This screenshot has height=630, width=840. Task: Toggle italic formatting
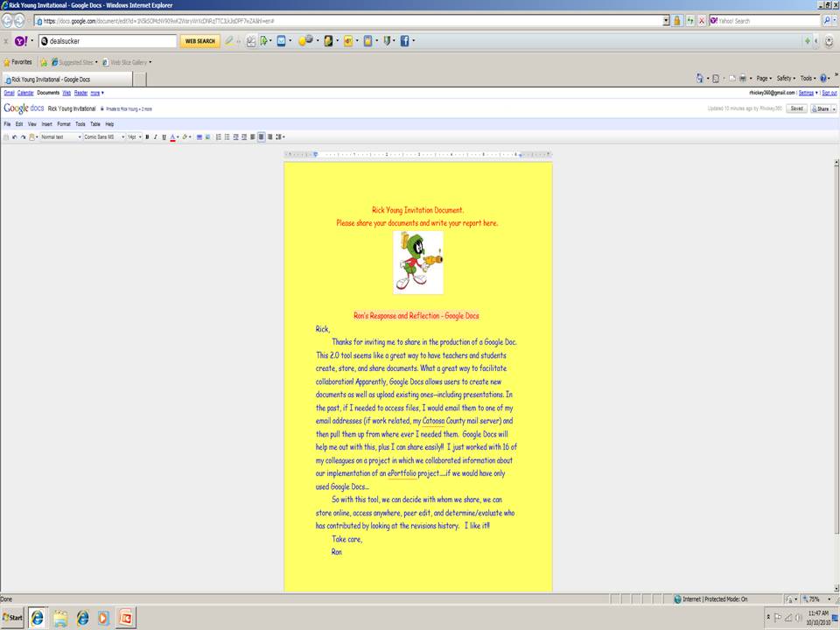pyautogui.click(x=156, y=137)
